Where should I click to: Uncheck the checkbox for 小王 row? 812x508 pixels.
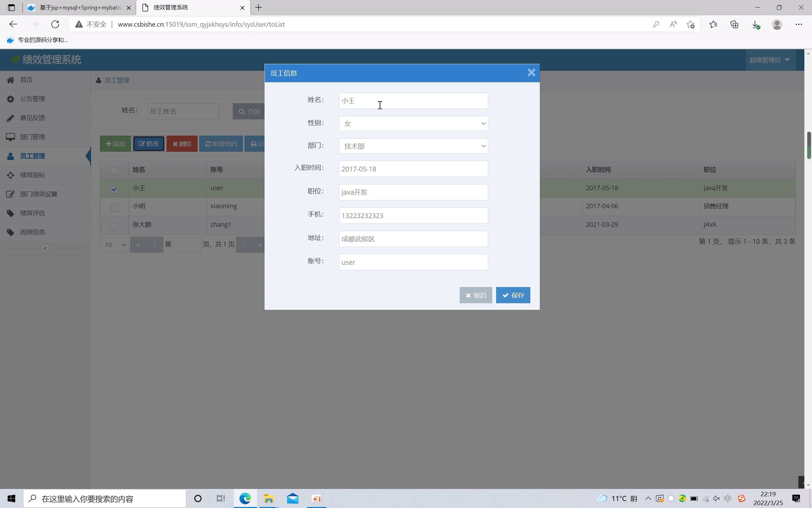click(114, 189)
